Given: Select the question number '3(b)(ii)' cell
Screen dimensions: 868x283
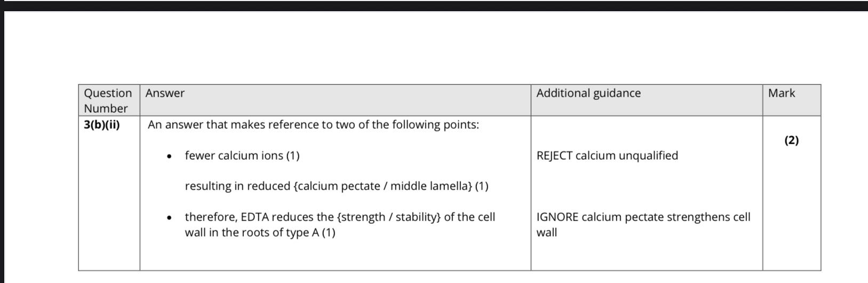Looking at the screenshot, I should pos(102,125).
